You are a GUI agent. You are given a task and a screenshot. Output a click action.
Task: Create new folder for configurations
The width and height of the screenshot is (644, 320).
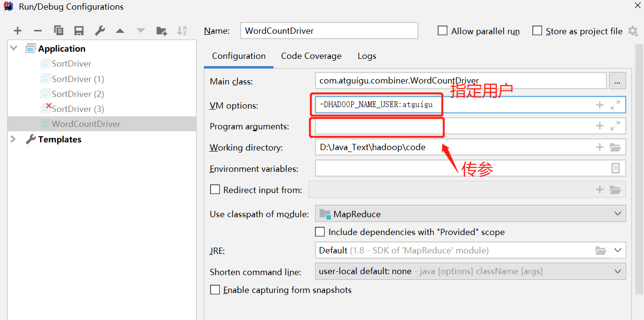[162, 31]
